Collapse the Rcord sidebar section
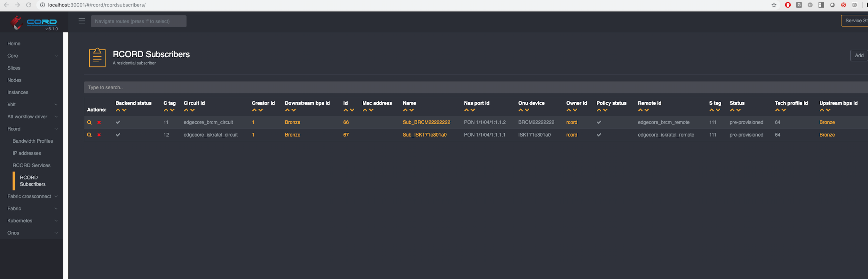The width and height of the screenshot is (868, 279). tap(32, 129)
